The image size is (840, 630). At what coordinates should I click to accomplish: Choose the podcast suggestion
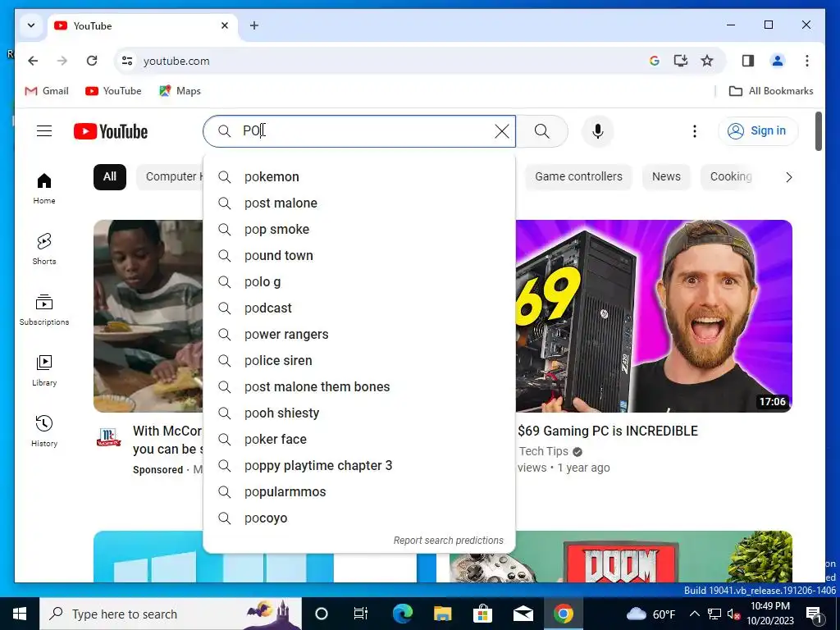pyautogui.click(x=359, y=308)
